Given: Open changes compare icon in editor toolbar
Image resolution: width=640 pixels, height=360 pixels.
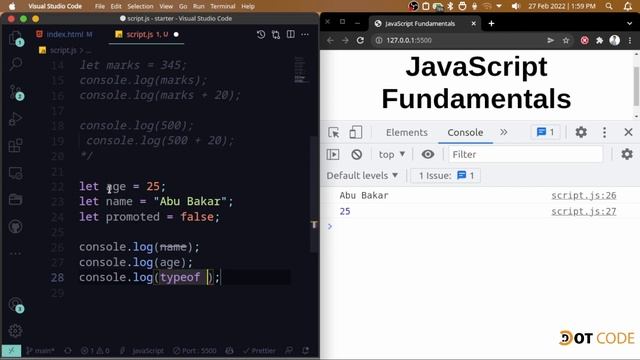Looking at the screenshot, I should click(276, 35).
